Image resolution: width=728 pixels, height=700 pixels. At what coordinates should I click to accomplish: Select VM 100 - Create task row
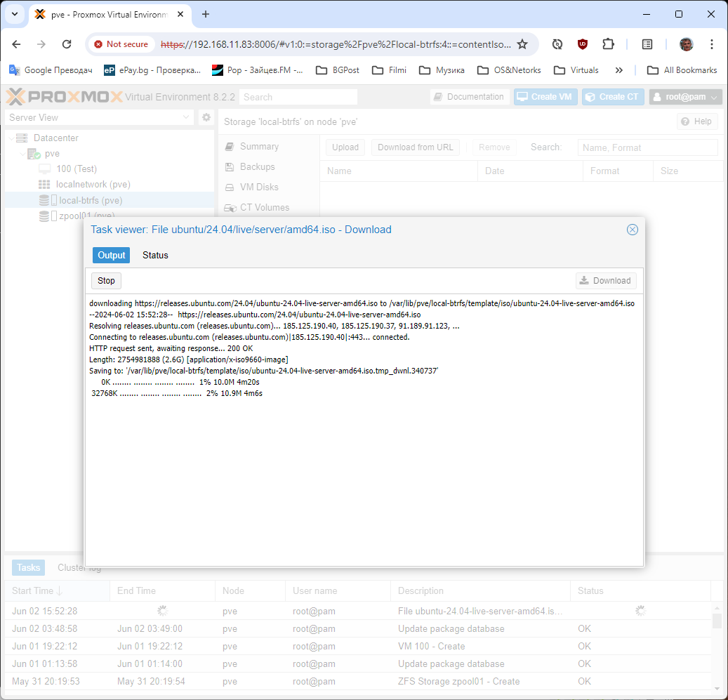pos(357,646)
